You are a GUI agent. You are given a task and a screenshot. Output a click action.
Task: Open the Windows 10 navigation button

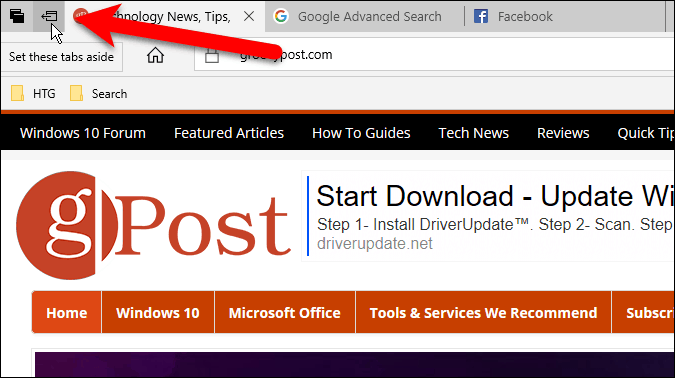tap(158, 313)
